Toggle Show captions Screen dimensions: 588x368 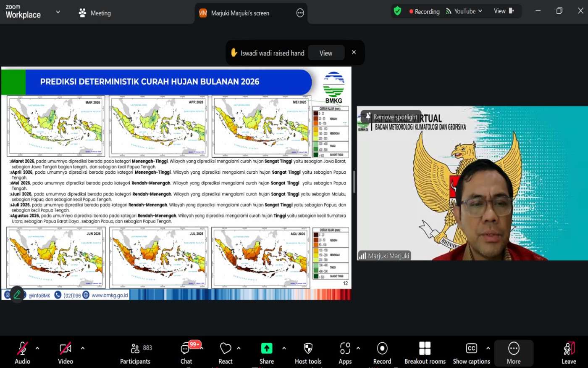click(x=471, y=353)
